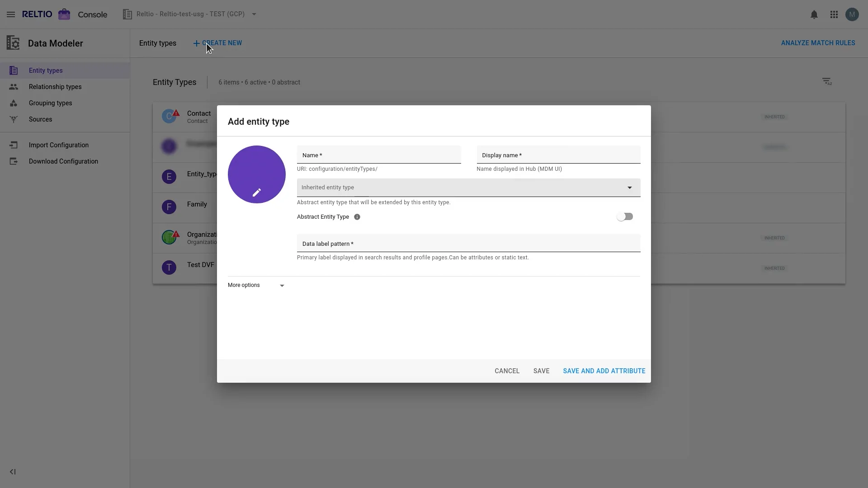The image size is (868, 488).
Task: Click the hamburger menu icon
Action: [11, 14]
